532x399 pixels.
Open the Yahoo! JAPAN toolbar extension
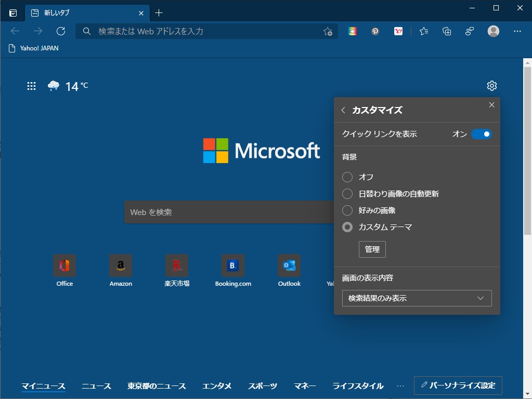[398, 31]
